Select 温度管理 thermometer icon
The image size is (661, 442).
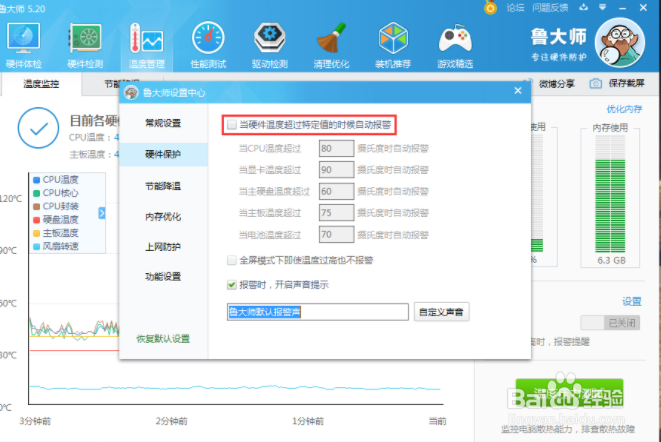(x=146, y=38)
